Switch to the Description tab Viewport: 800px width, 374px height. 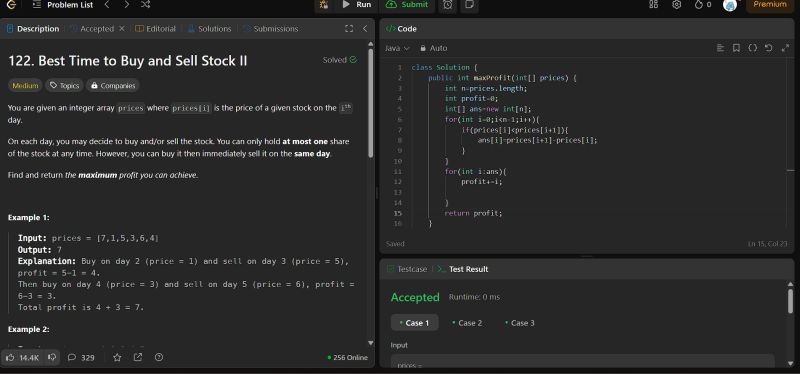33,29
